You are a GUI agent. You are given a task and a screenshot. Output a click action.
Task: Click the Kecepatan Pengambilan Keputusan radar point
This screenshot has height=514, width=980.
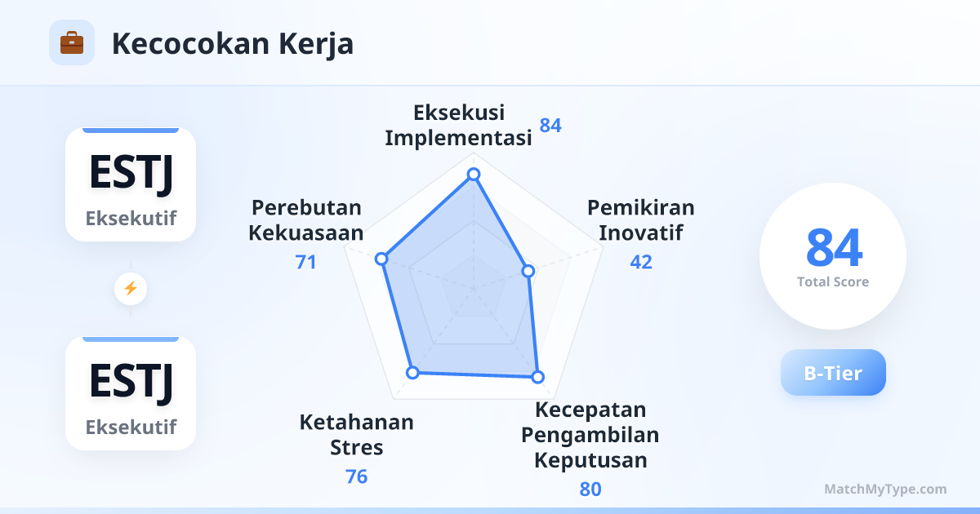pyautogui.click(x=537, y=377)
